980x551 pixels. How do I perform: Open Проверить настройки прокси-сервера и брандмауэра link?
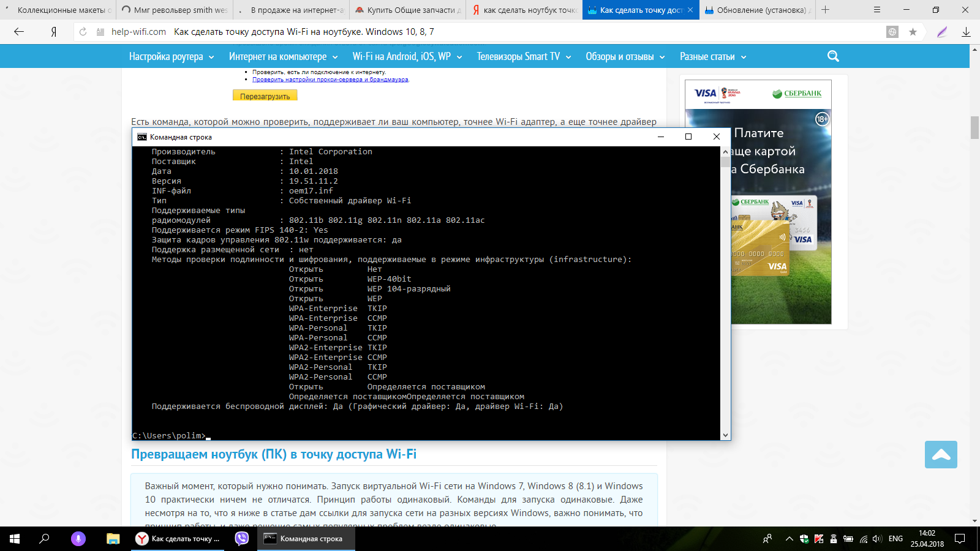[330, 80]
